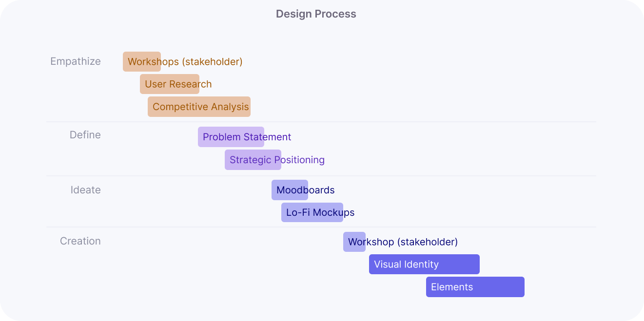Click the Design Process title
Image resolution: width=644 pixels, height=321 pixels.
pos(316,14)
